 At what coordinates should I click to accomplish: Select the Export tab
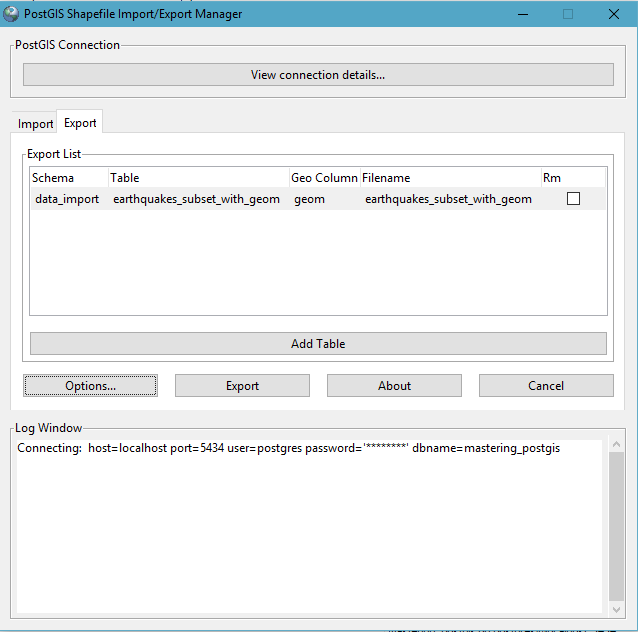[80, 122]
